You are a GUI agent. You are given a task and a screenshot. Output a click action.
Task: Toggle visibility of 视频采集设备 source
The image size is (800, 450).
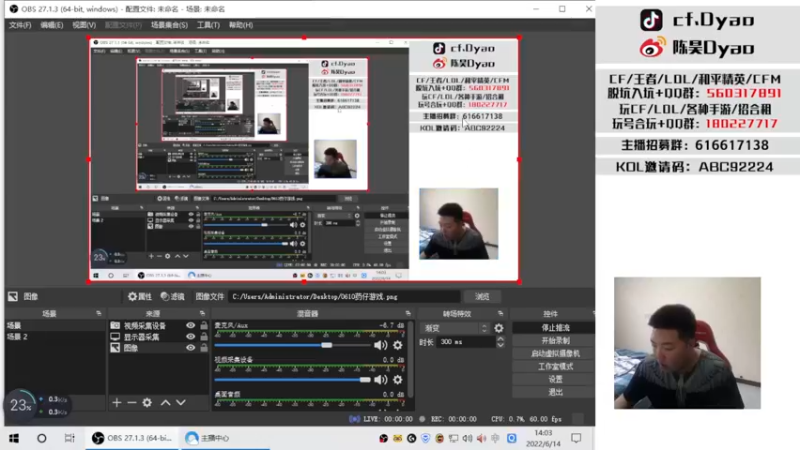coord(190,326)
